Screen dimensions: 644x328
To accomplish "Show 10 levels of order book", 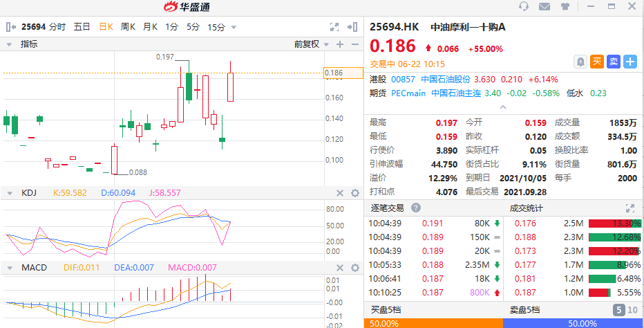I will click(633, 310).
